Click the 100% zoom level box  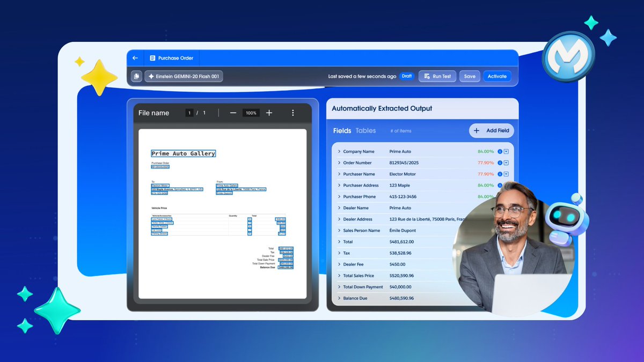tap(251, 113)
